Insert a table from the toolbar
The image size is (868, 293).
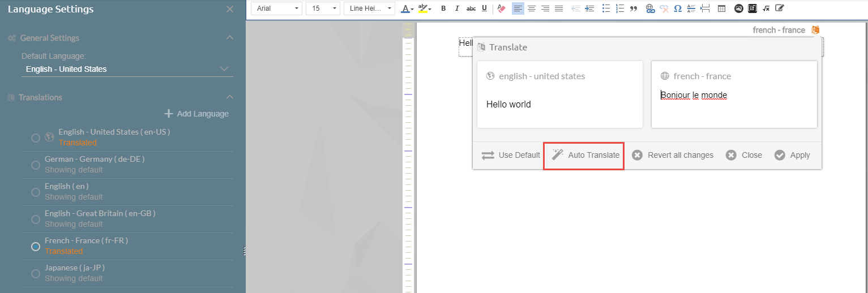721,8
